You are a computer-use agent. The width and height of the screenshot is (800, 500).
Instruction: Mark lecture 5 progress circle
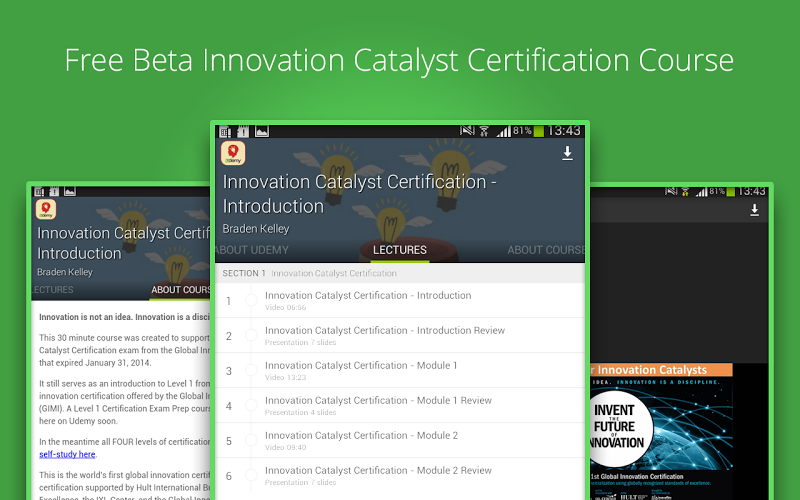tap(251, 441)
